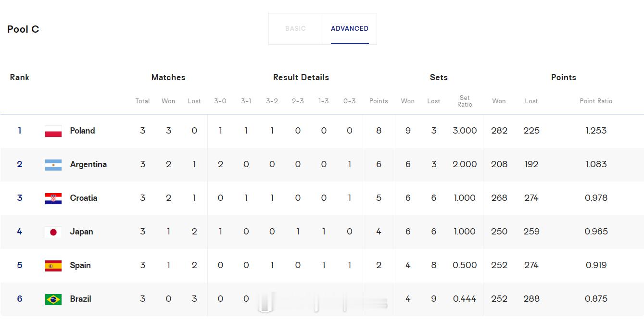Screen dimensions: 644x319
Task: Open the Japan team name
Action: pyautogui.click(x=81, y=232)
